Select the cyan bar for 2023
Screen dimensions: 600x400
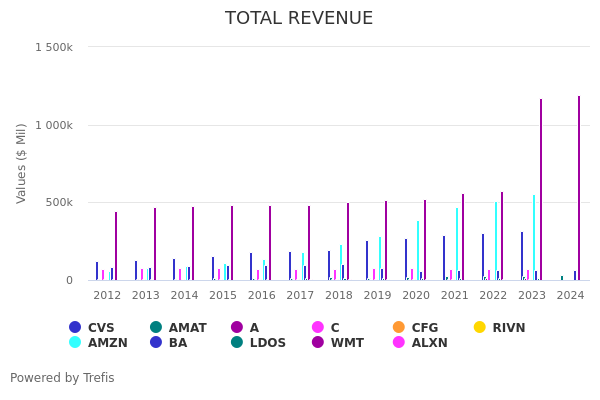coord(534,238)
